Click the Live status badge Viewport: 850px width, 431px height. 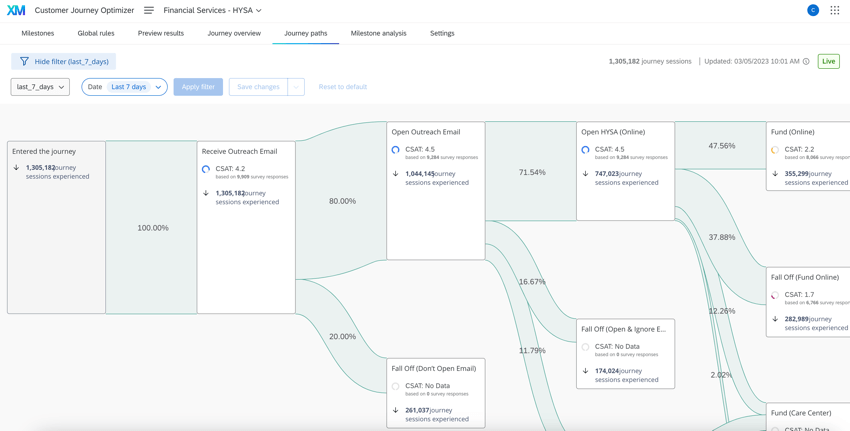pyautogui.click(x=828, y=61)
